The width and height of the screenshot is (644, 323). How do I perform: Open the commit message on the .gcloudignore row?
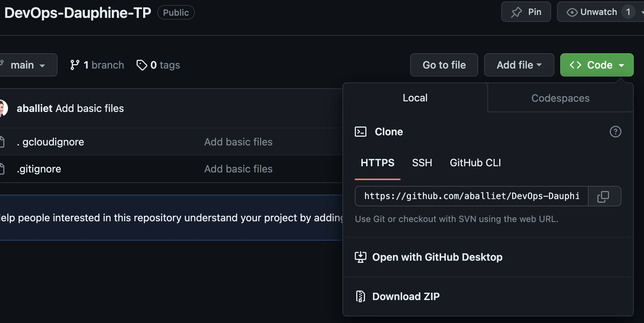(238, 142)
